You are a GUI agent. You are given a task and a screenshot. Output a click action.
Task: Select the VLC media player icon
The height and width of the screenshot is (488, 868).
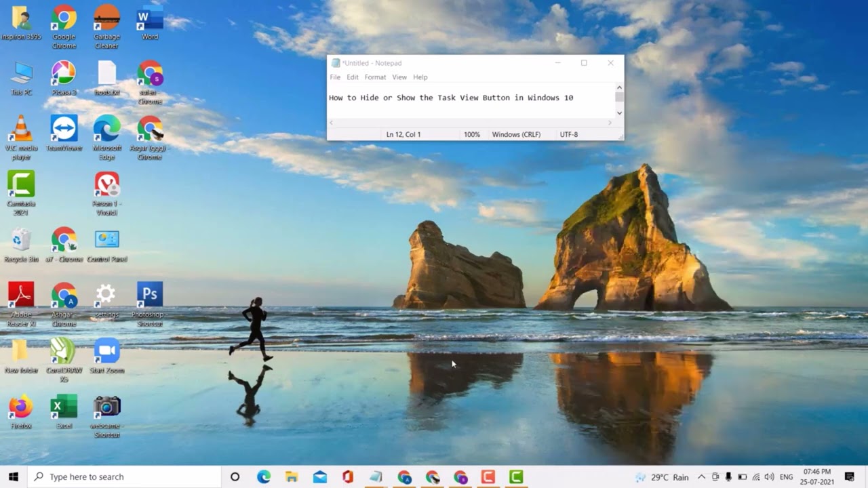click(x=21, y=138)
